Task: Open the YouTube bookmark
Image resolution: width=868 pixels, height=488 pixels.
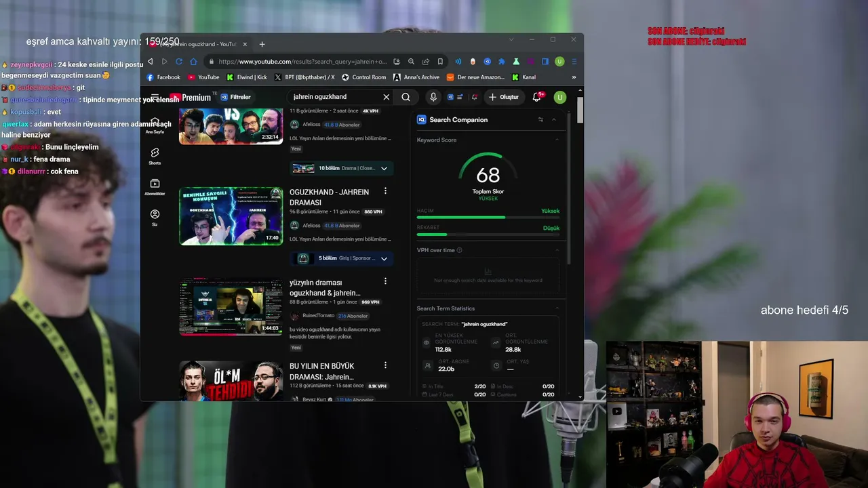Action: [203, 77]
